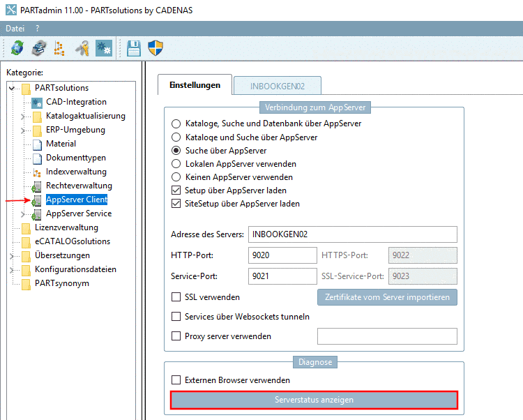Click the floppy disk save icon
The image size is (523, 420).
[x=134, y=48]
